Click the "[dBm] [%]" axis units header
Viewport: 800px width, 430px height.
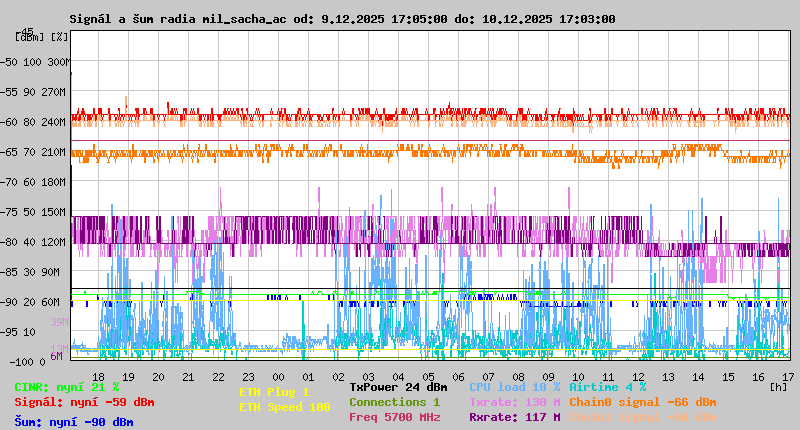pos(42,37)
